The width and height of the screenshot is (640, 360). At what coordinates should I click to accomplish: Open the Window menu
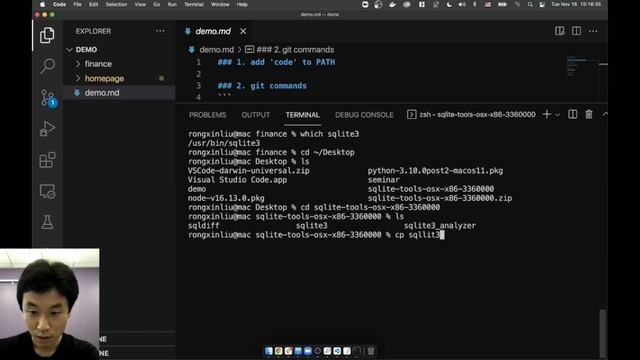(220, 4)
